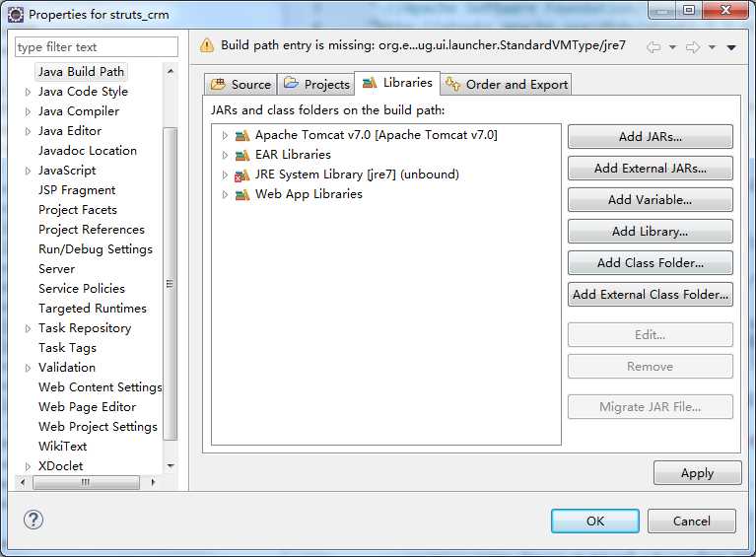This screenshot has height=557, width=756.
Task: Click the type filter text field
Action: pos(97,46)
